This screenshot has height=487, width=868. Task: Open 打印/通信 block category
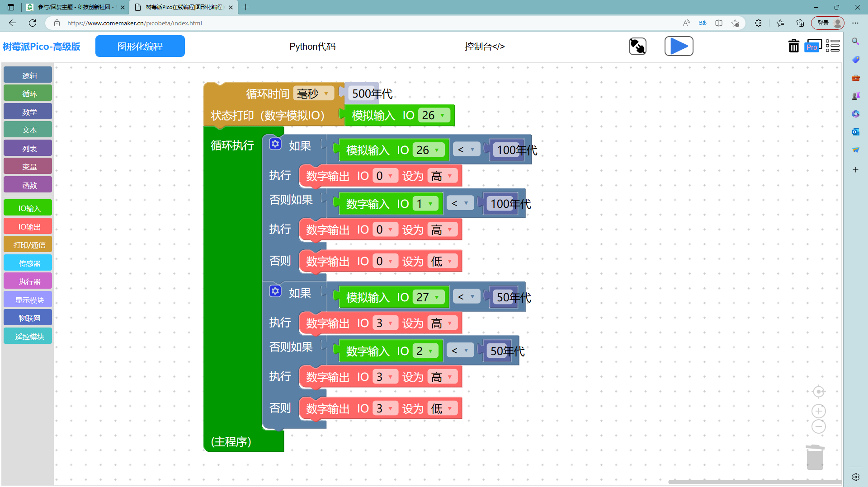coord(28,244)
